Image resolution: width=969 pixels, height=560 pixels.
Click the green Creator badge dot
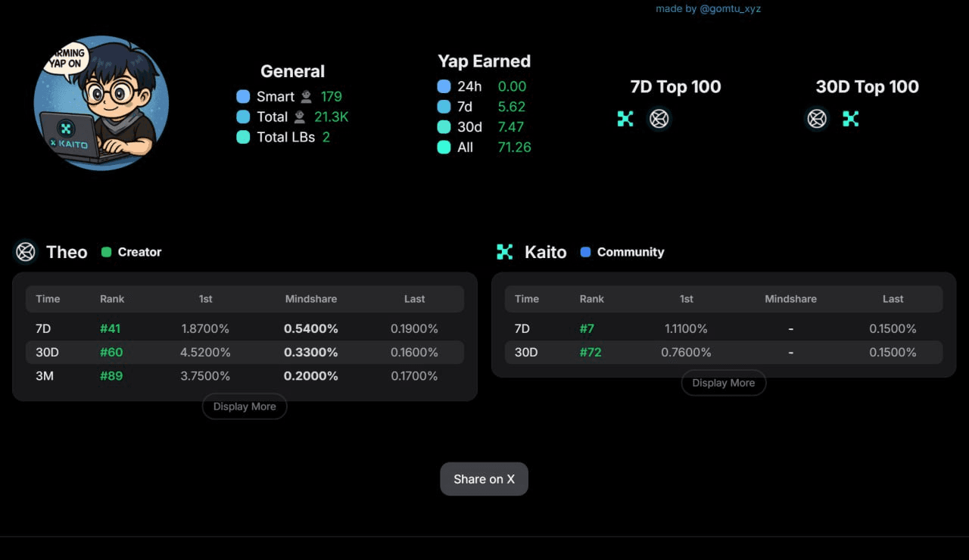pyautogui.click(x=107, y=252)
